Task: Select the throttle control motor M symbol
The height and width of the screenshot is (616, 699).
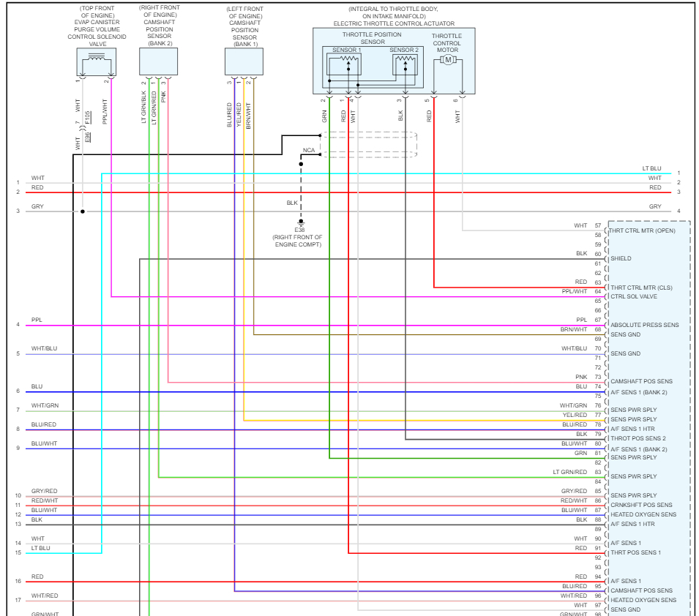Action: [448, 60]
